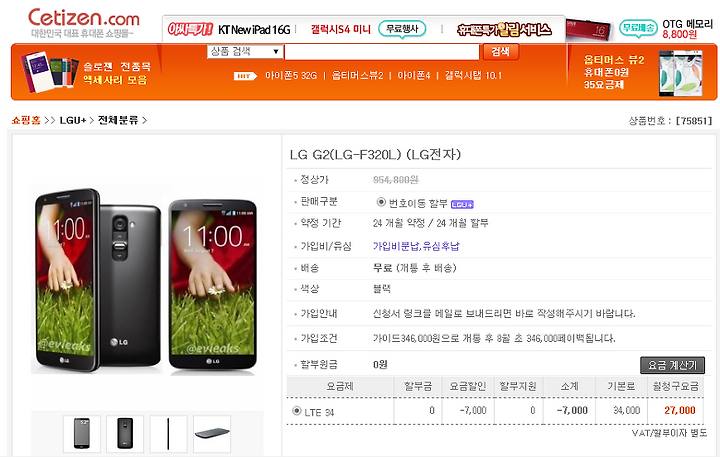Go to 쇼핑홈 breadcrumb link
This screenshot has width=720, height=457.
point(26,120)
